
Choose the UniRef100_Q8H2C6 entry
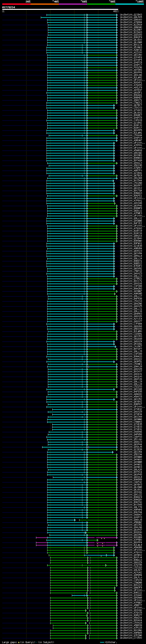tap(131, 236)
